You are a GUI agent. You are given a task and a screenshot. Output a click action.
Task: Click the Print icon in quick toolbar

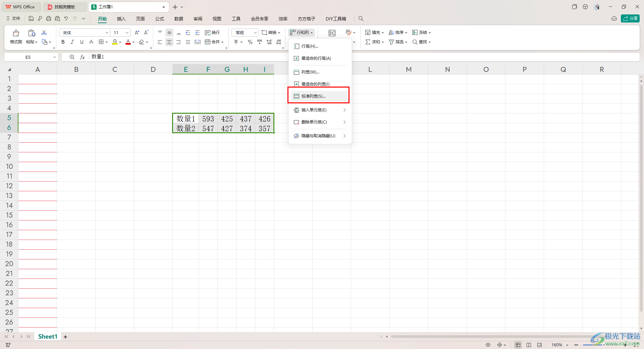[49, 19]
